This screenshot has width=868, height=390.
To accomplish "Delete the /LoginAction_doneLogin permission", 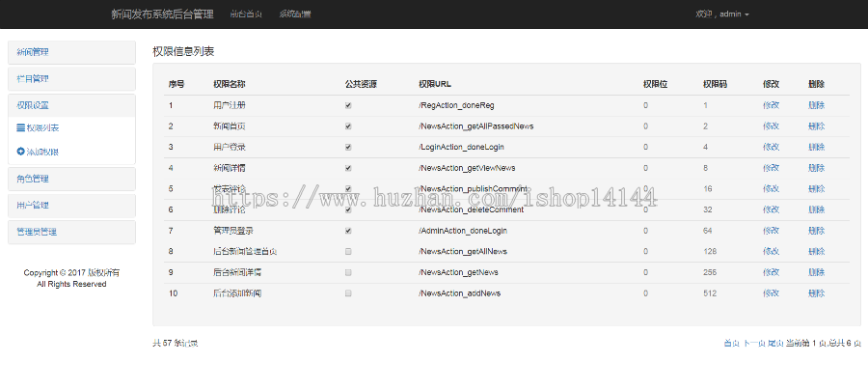I will (817, 147).
